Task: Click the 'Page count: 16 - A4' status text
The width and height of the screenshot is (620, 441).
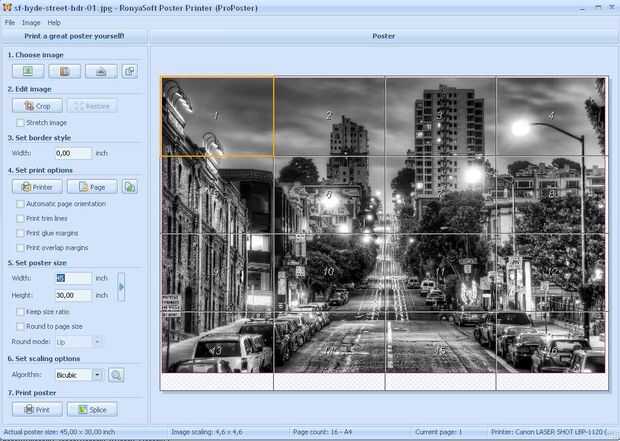Action: [x=322, y=432]
